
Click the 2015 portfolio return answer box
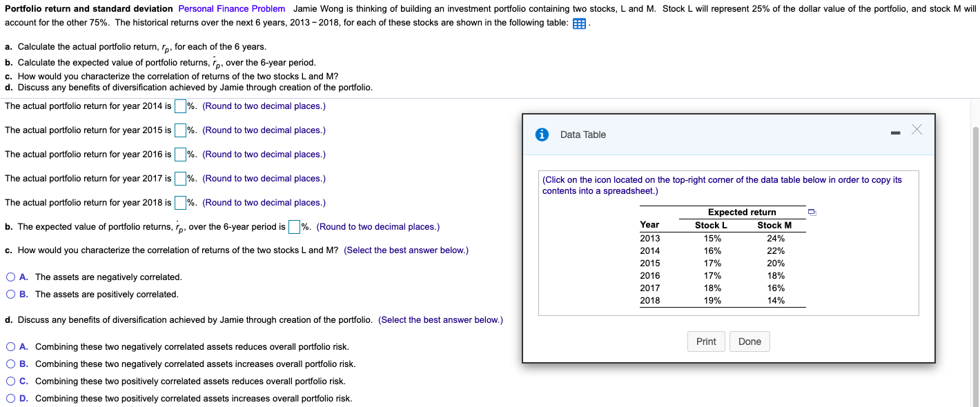(179, 130)
